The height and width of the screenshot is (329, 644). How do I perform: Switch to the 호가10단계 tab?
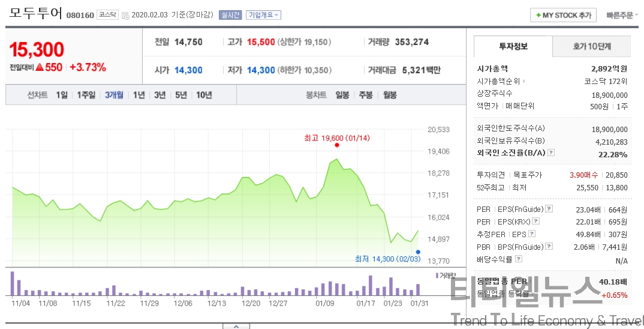(591, 46)
